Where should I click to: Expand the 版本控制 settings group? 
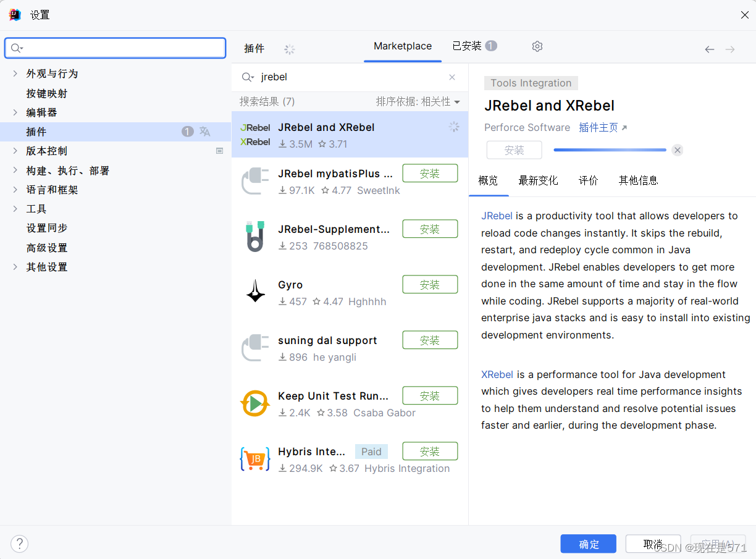pyautogui.click(x=15, y=151)
